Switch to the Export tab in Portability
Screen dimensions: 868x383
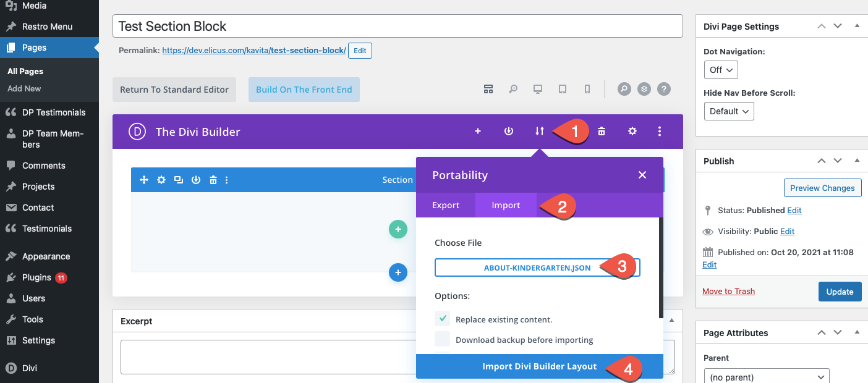[x=446, y=204]
